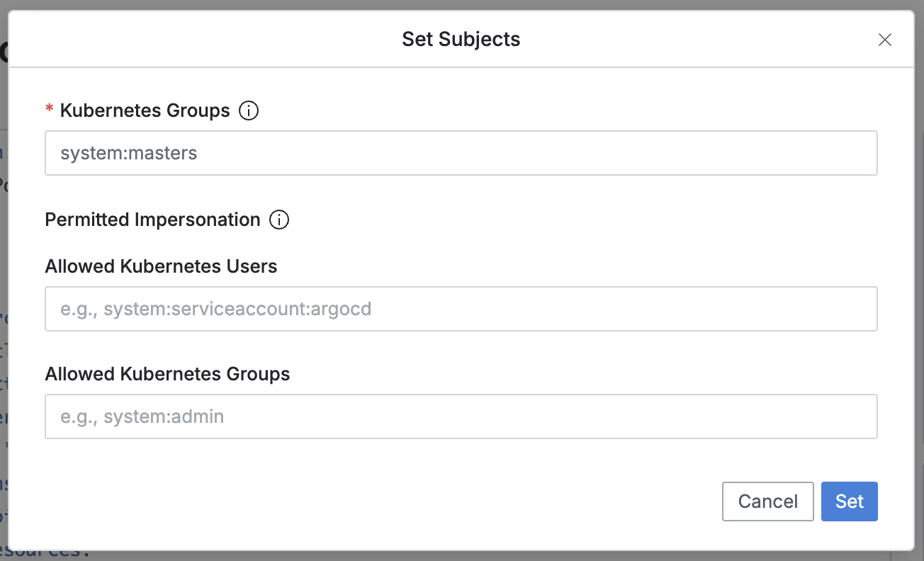Click the system:serviceaccount:argocd example placeholder
The width and height of the screenshot is (924, 561).
(216, 309)
